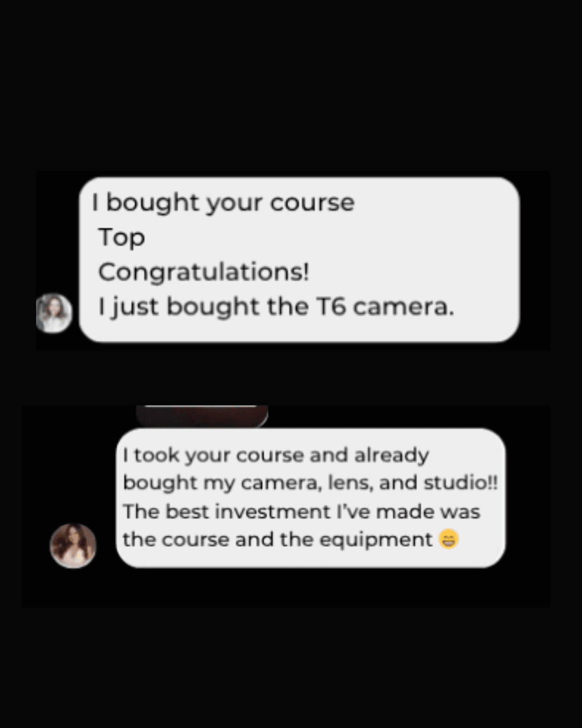Select 'The best investment I've made was' line
This screenshot has height=728, width=582.
(x=301, y=511)
